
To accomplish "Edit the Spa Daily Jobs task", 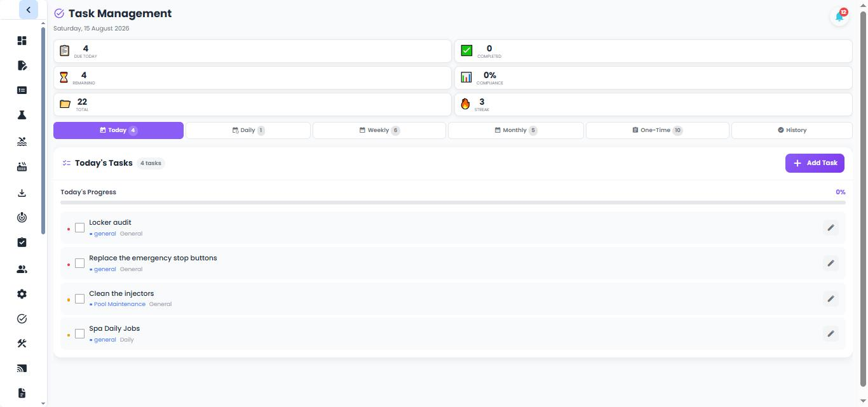I will click(x=831, y=333).
